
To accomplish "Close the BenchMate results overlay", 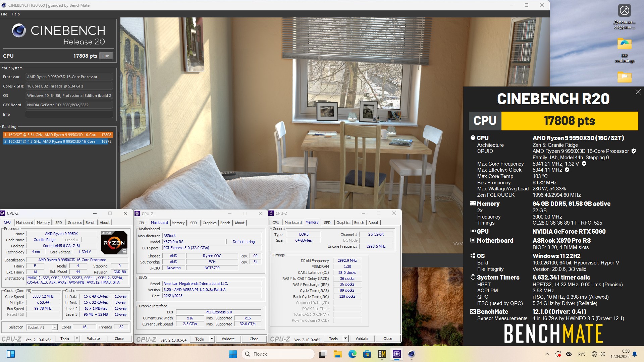I will (638, 92).
